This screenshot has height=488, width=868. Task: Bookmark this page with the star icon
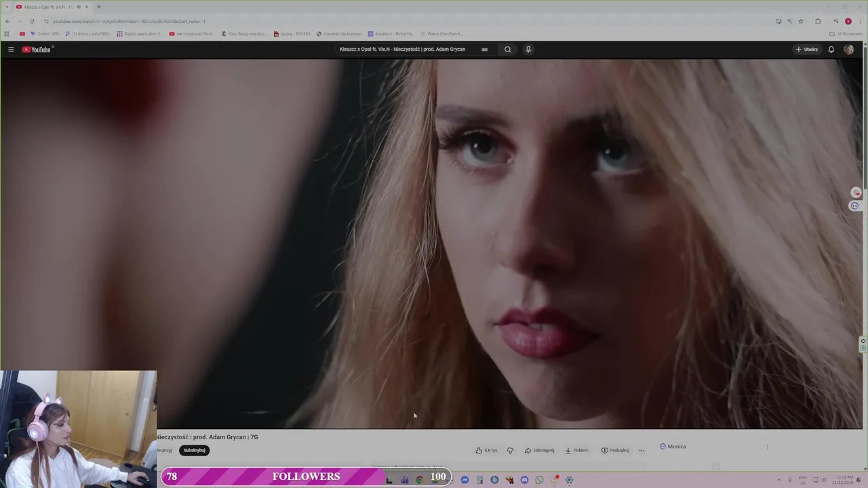(x=801, y=21)
